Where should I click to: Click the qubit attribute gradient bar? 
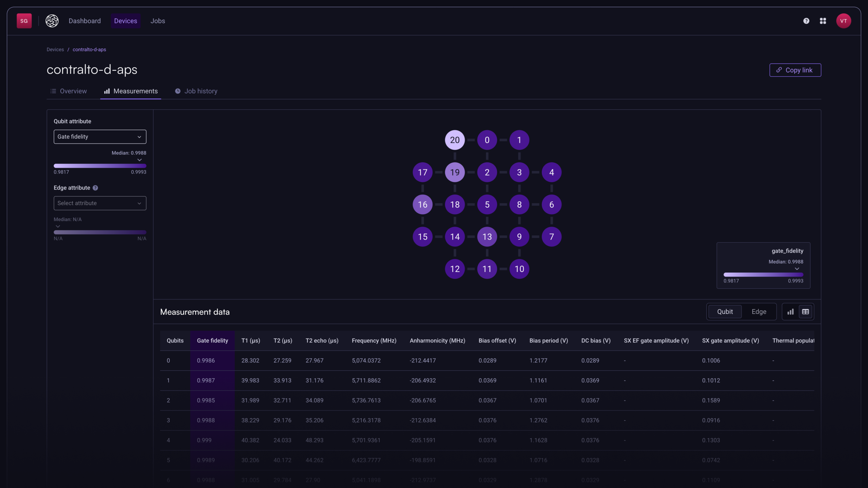pos(100,166)
